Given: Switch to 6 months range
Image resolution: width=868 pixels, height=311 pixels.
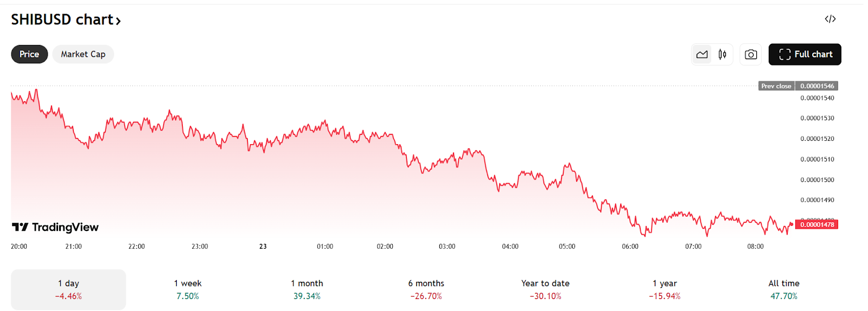Looking at the screenshot, I should (x=426, y=289).
